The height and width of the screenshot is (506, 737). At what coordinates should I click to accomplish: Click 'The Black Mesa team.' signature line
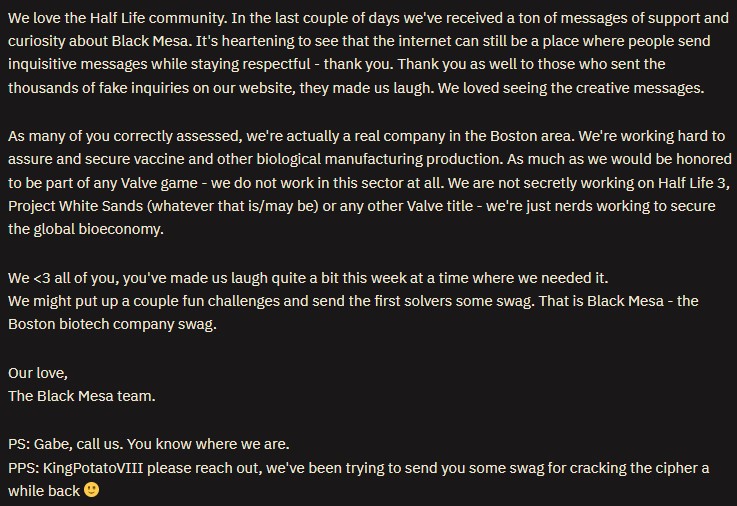click(82, 396)
